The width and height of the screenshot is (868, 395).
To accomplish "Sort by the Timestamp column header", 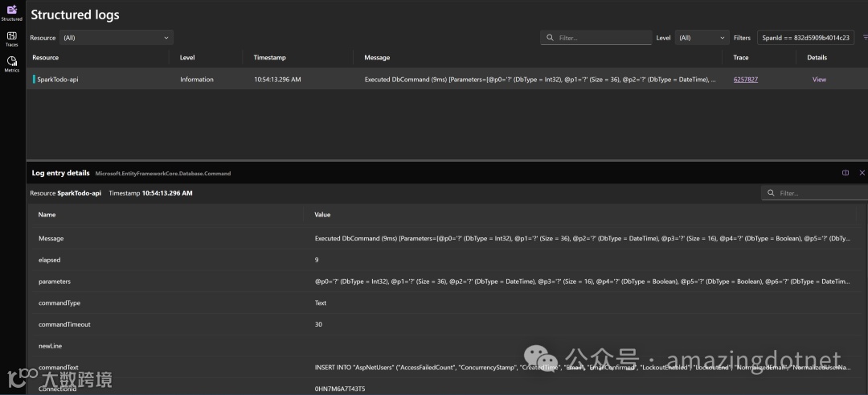I will tap(269, 58).
